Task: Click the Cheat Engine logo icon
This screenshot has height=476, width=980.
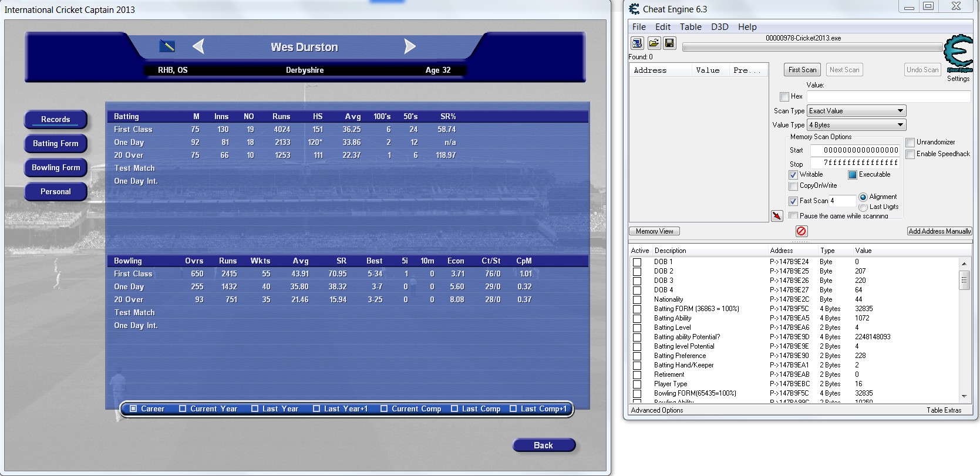Action: click(958, 54)
